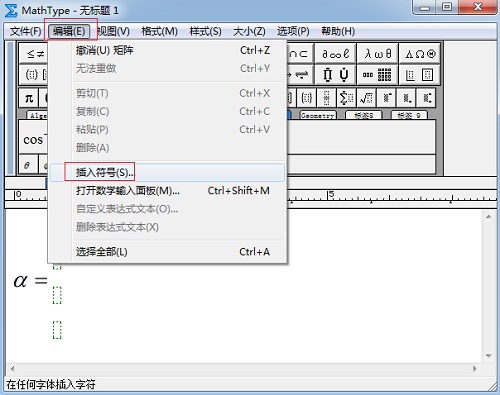Viewport: 500px width, 395px height.
Task: Close the 编辑(E) menu
Action: 69,32
